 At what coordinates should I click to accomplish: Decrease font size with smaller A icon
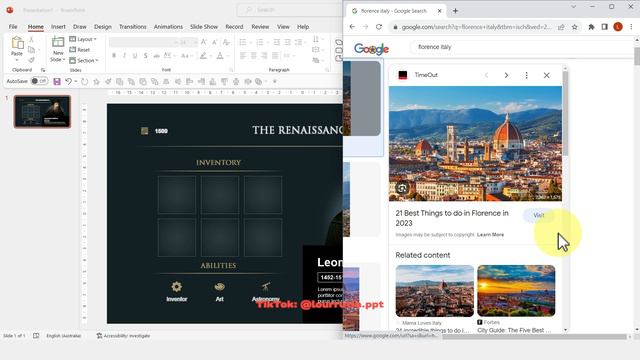(215, 42)
